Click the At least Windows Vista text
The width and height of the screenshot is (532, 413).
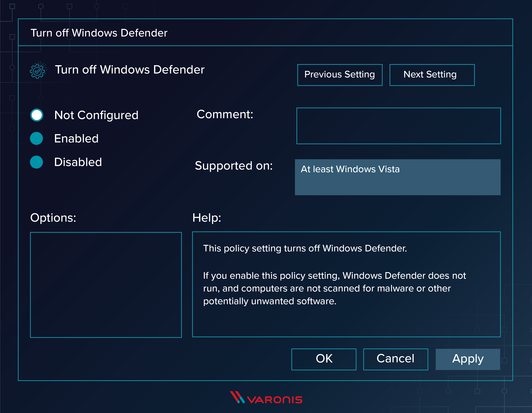(350, 169)
